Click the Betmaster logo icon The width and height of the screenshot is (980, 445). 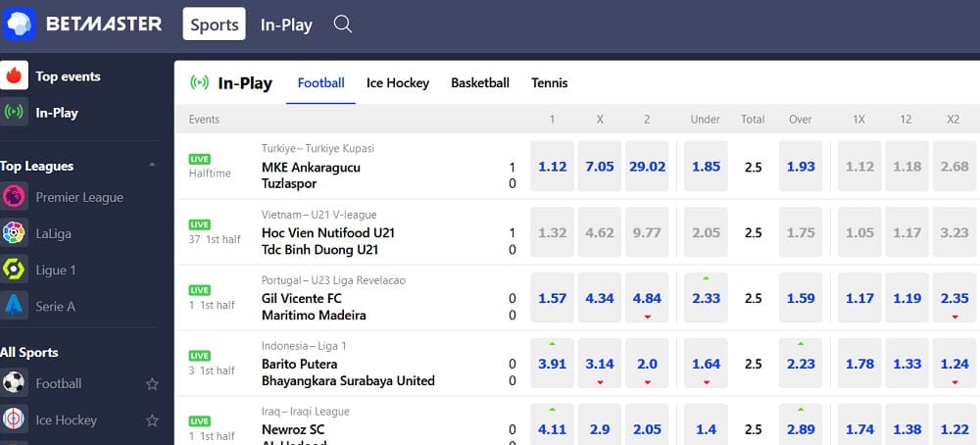[20, 25]
